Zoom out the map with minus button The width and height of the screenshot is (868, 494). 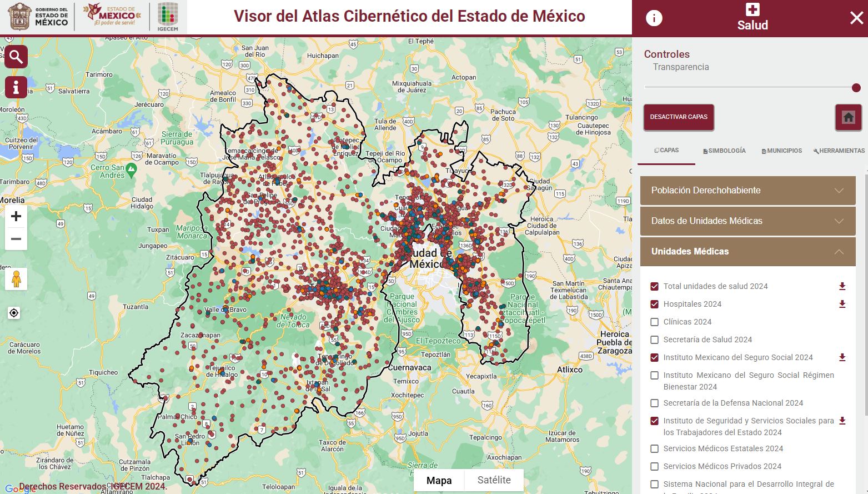pos(16,239)
